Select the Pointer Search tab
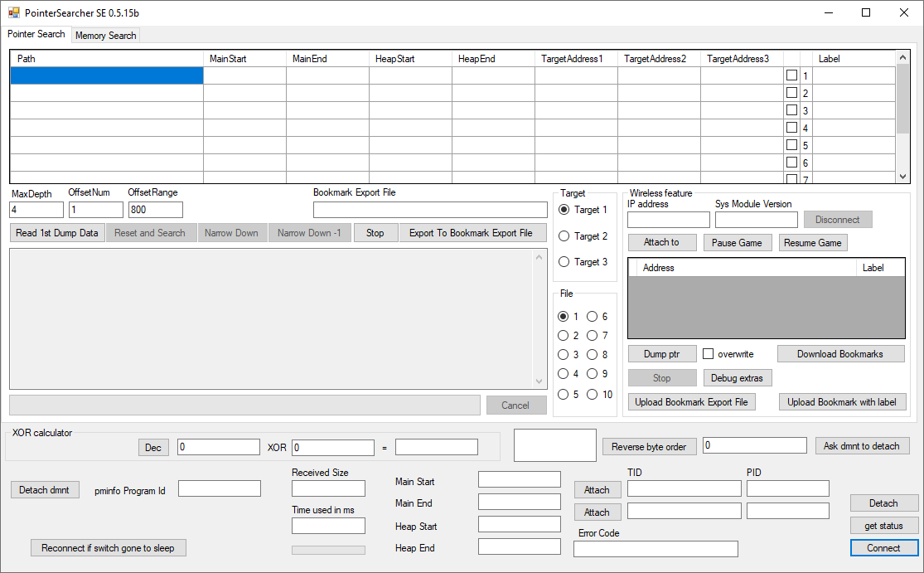Screen dimensions: 924x573 [x=36, y=34]
